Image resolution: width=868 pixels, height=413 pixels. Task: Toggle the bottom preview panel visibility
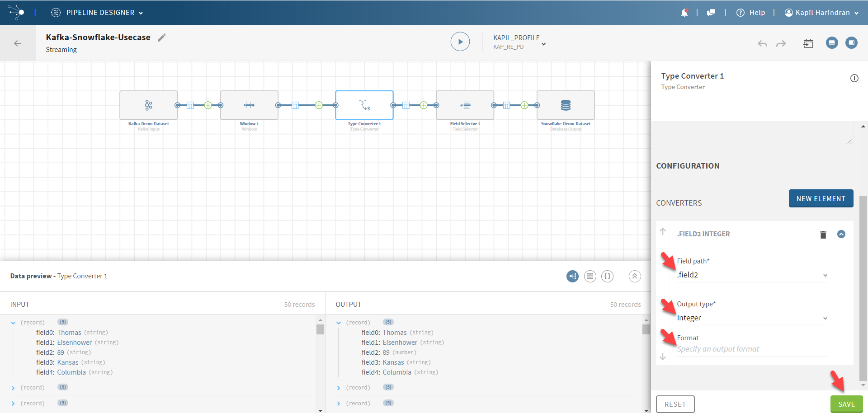click(x=832, y=43)
